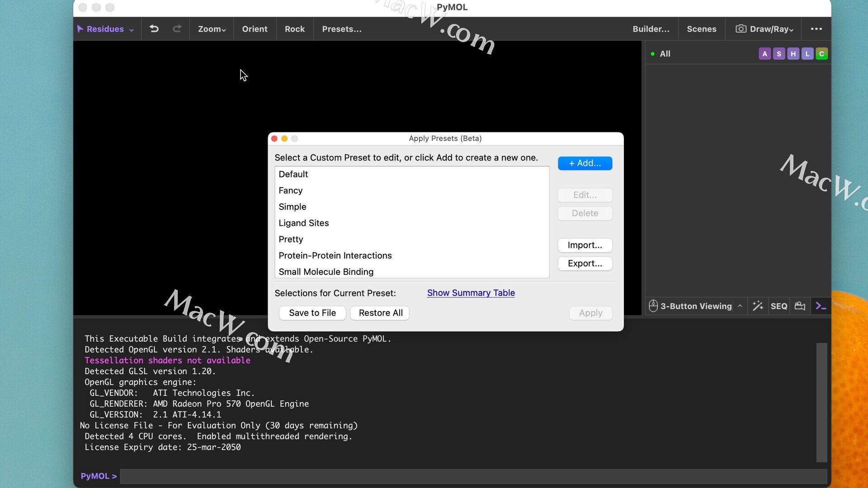The height and width of the screenshot is (488, 868).
Task: Open the Presets… toolbar item
Action: click(x=342, y=29)
